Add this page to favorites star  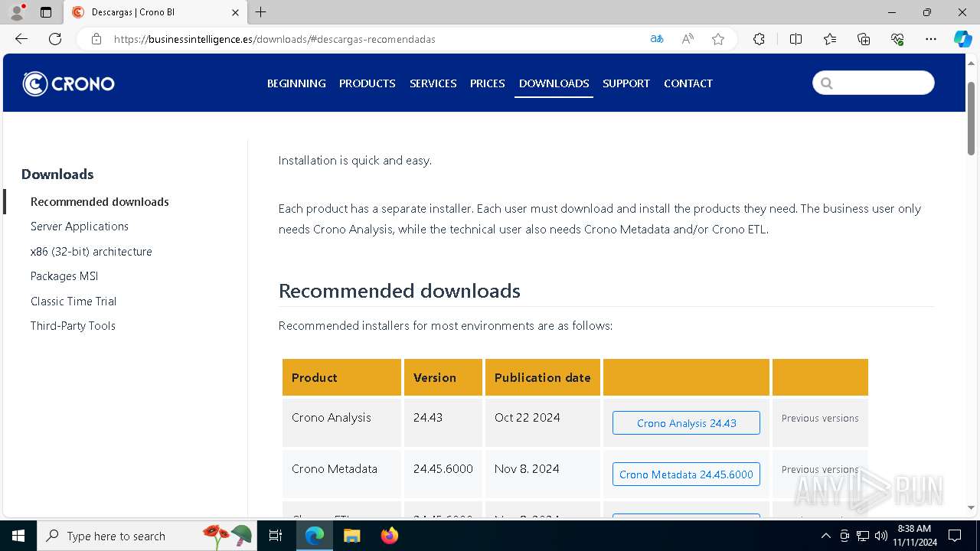click(718, 39)
